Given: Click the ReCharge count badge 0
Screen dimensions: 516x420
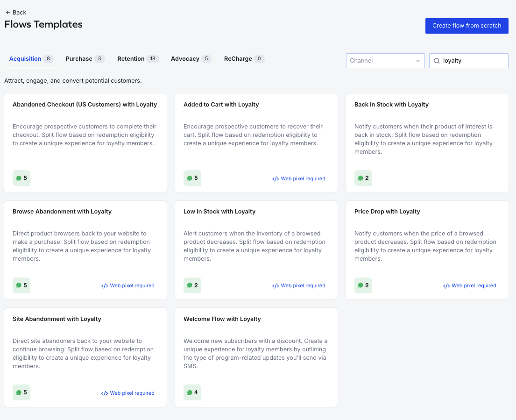Looking at the screenshot, I should (259, 59).
